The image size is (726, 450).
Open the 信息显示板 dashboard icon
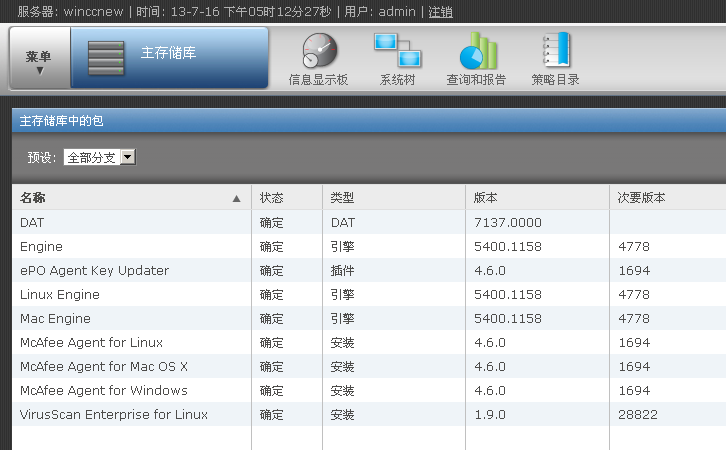pos(319,50)
